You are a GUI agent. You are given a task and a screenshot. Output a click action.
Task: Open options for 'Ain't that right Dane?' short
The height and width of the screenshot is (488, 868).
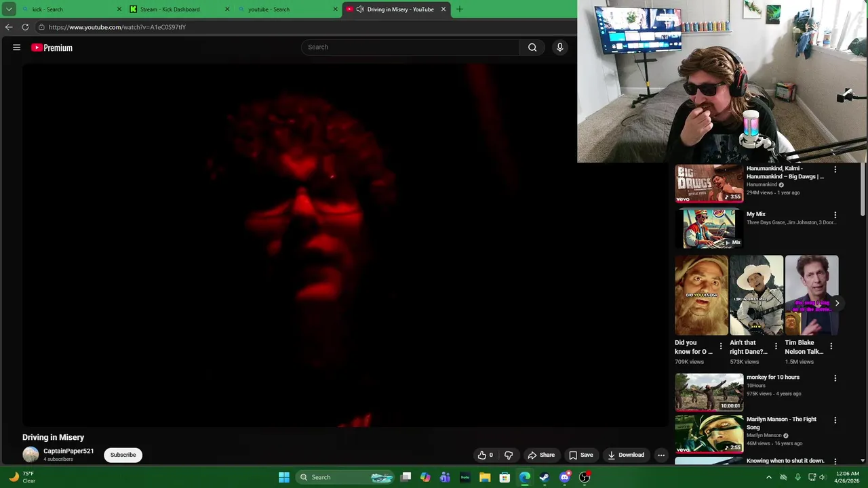[x=776, y=346]
